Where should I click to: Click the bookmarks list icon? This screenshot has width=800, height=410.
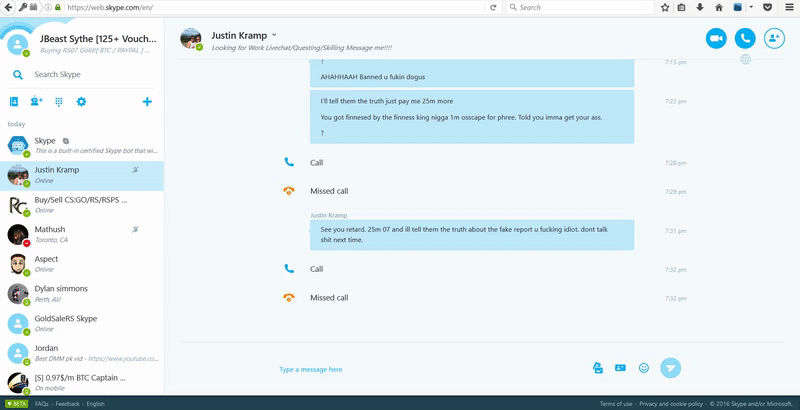pos(681,7)
